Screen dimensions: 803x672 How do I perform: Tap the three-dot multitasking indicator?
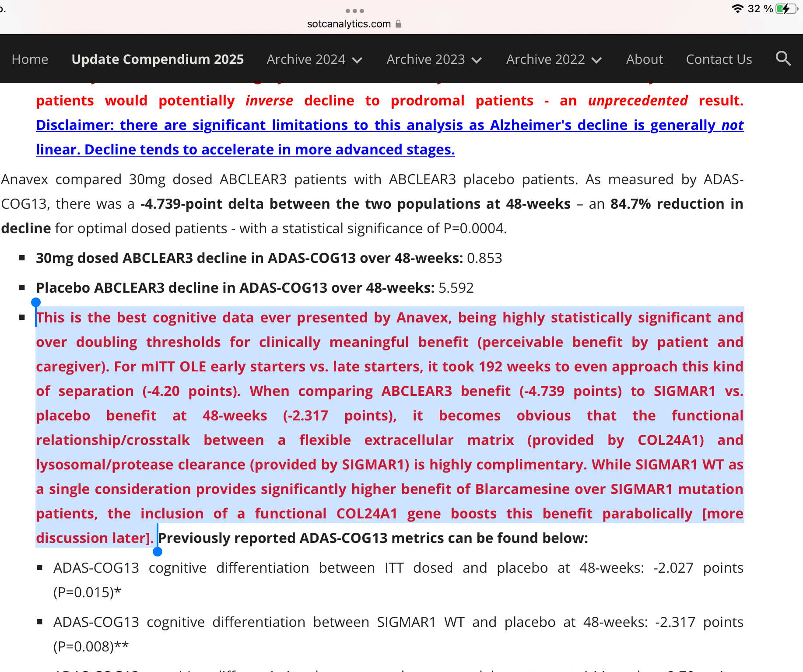(354, 10)
